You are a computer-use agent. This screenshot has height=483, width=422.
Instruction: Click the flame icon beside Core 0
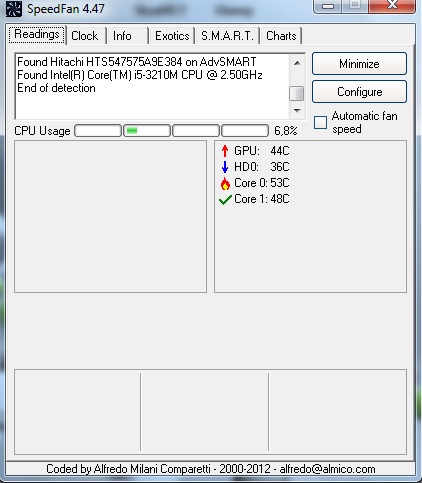click(225, 183)
